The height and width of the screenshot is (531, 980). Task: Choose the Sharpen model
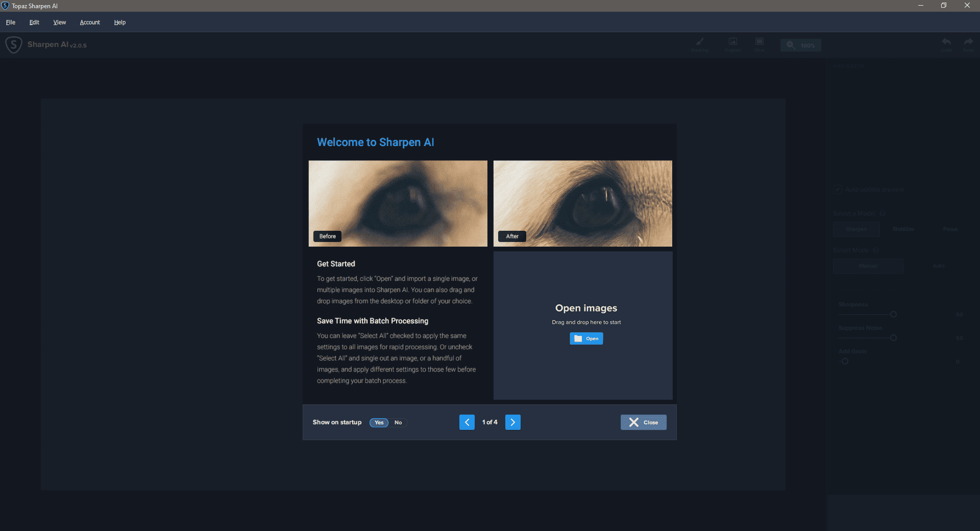pos(856,229)
